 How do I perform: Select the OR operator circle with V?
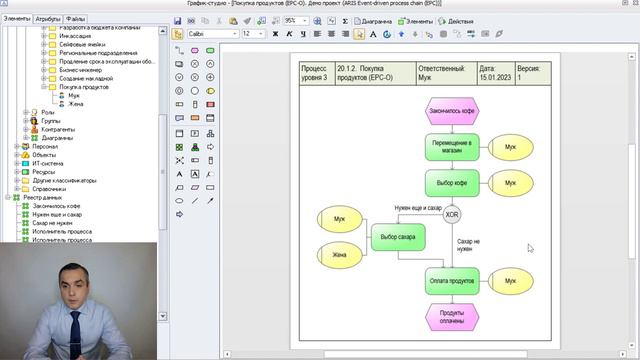pyautogui.click(x=180, y=77)
